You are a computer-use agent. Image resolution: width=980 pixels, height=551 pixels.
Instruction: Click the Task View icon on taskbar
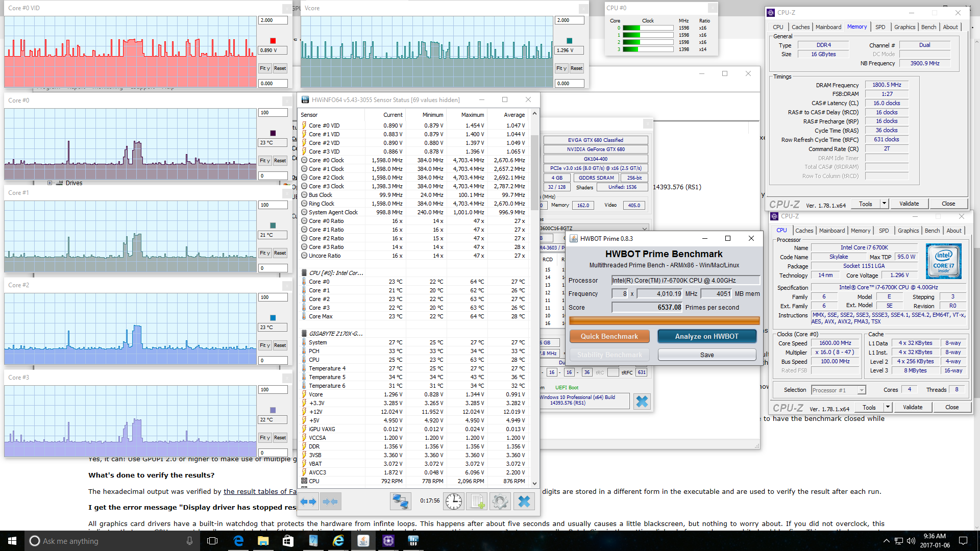click(213, 541)
